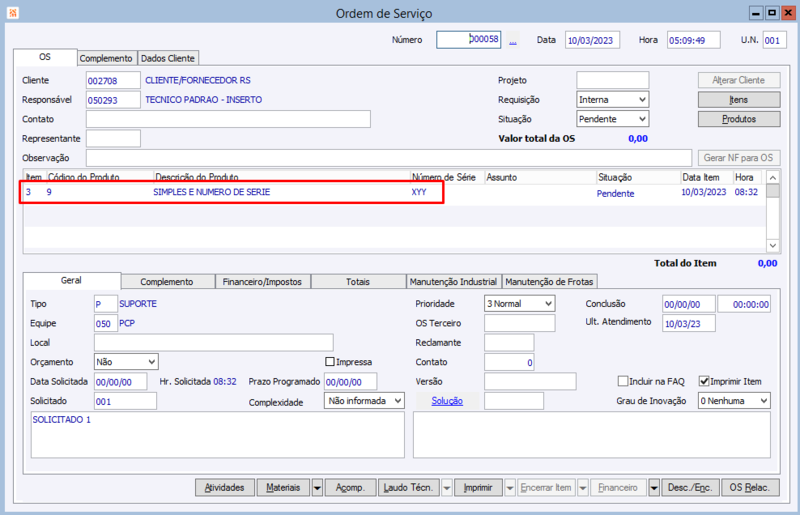Open the Totais tab
800x515 pixels.
358,282
